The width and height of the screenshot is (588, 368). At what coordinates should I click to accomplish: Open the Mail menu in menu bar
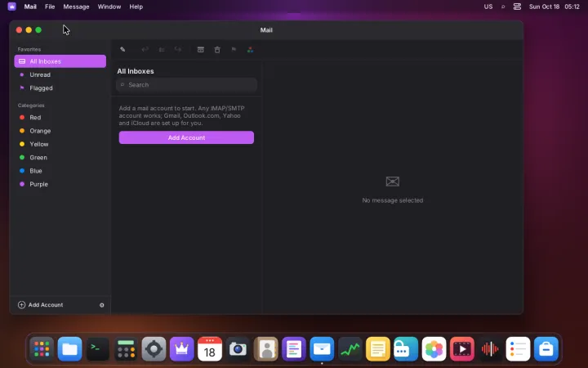point(30,7)
